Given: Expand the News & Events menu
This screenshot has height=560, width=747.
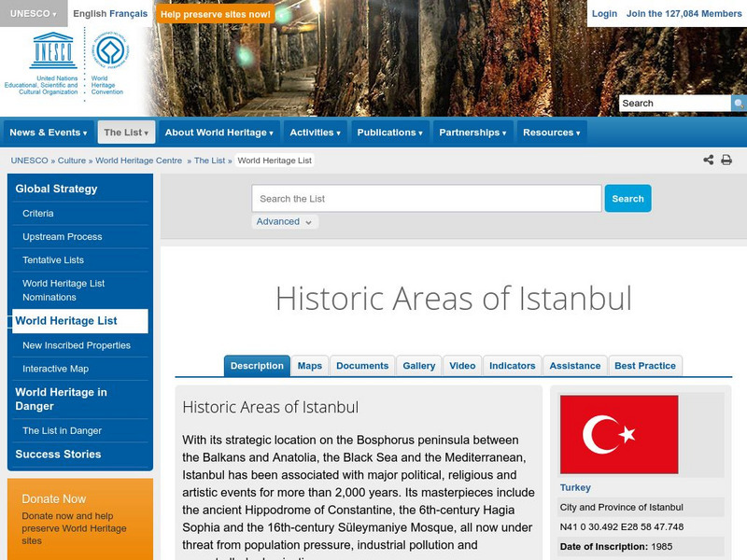Looking at the screenshot, I should click(49, 133).
